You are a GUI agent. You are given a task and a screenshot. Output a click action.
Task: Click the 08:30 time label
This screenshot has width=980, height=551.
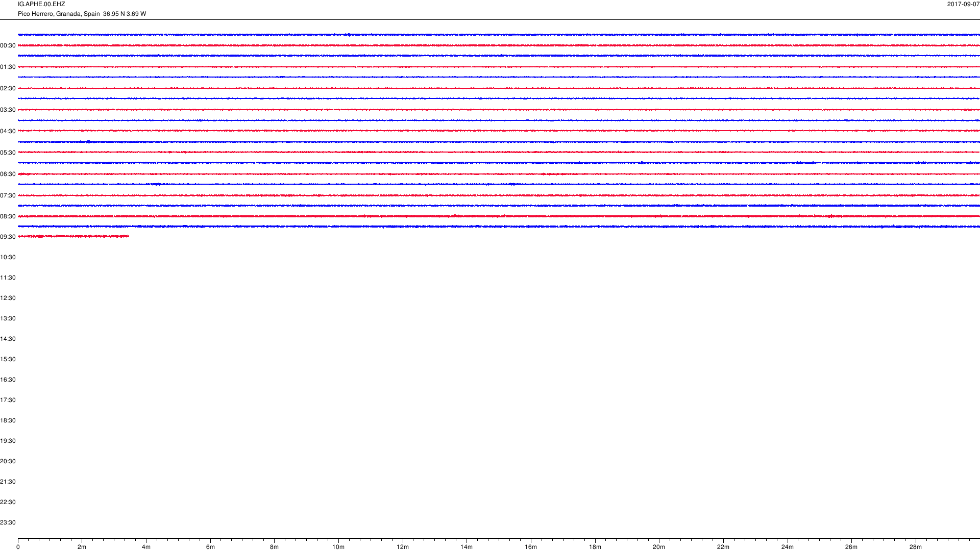(x=8, y=217)
